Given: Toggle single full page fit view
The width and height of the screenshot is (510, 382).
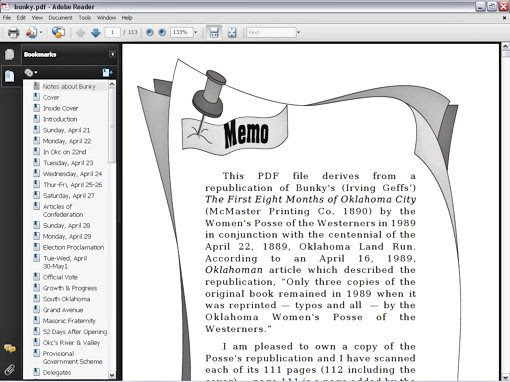Looking at the screenshot, I should tap(232, 32).
